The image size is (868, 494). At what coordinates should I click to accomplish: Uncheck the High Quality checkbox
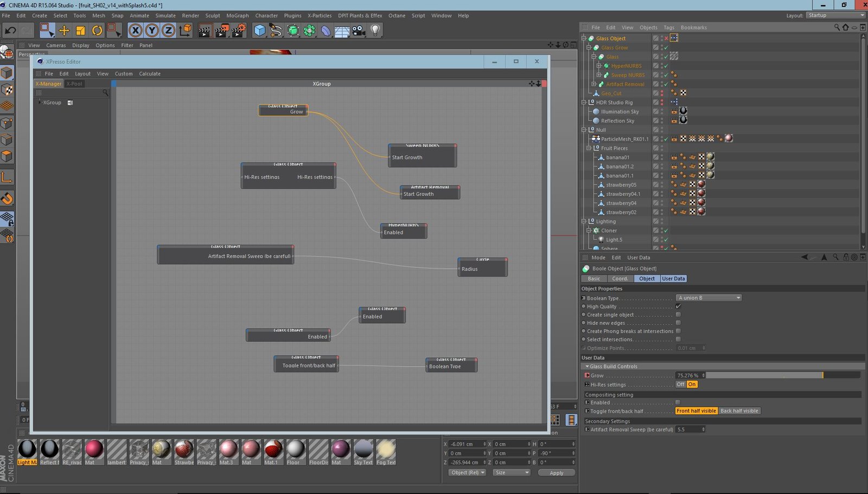pos(678,306)
